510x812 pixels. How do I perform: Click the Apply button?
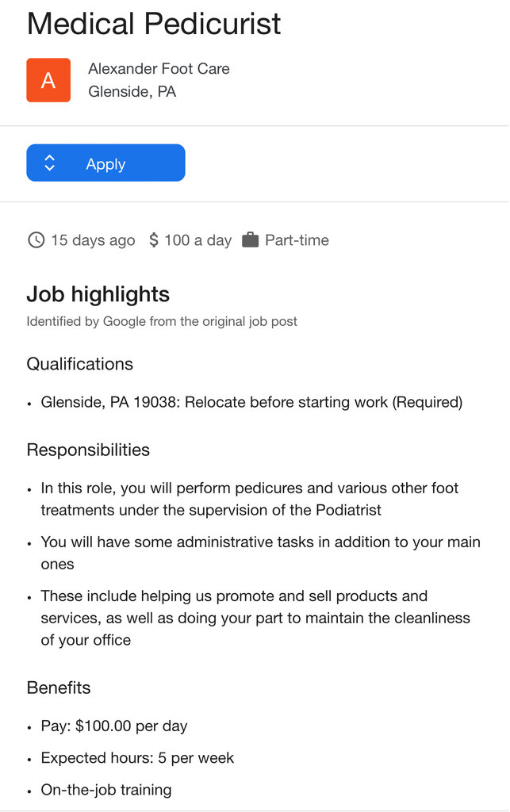click(105, 163)
